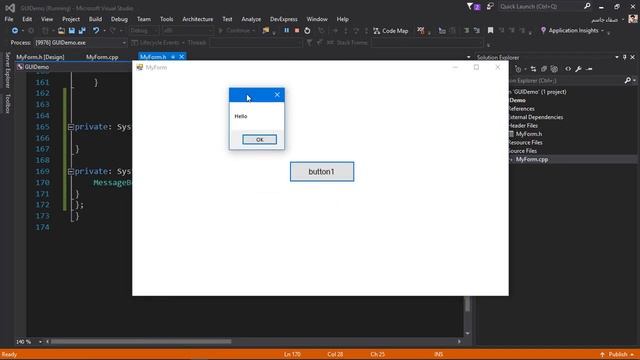Open the DevExpress menu
This screenshot has height=360, width=640.
pos(284,19)
